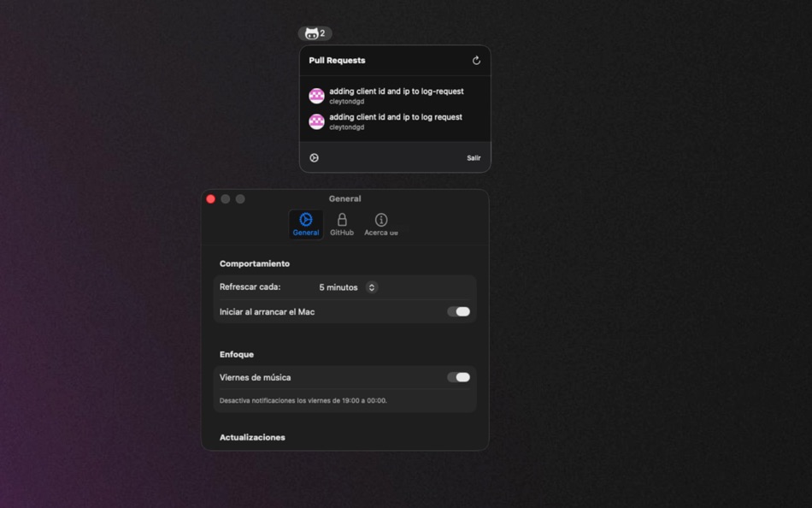Screen dimensions: 812x508
Task: Select the second pull request entry
Action: 396,121
